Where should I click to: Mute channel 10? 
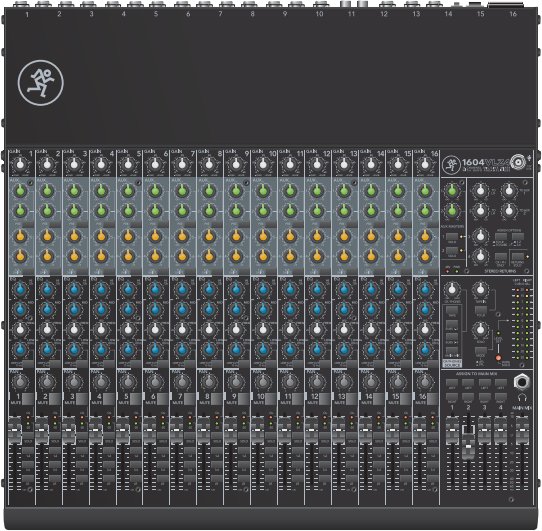coord(271,399)
